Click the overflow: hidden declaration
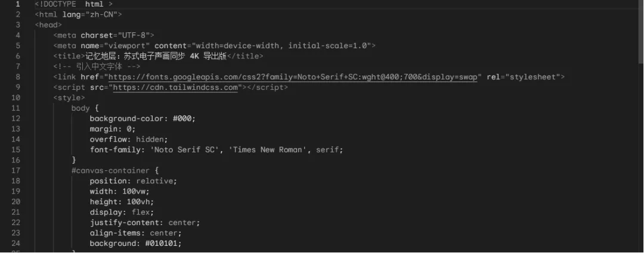This screenshot has width=644, height=253. [x=129, y=139]
